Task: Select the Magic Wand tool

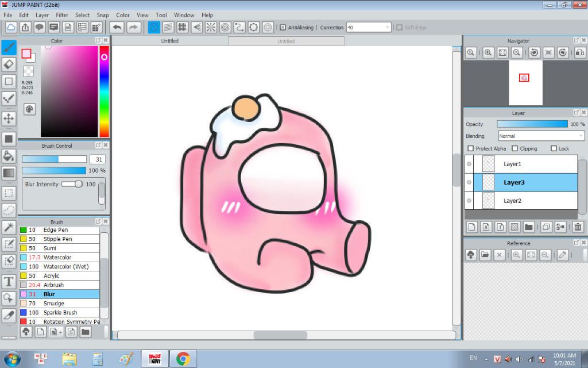Action: (x=9, y=227)
